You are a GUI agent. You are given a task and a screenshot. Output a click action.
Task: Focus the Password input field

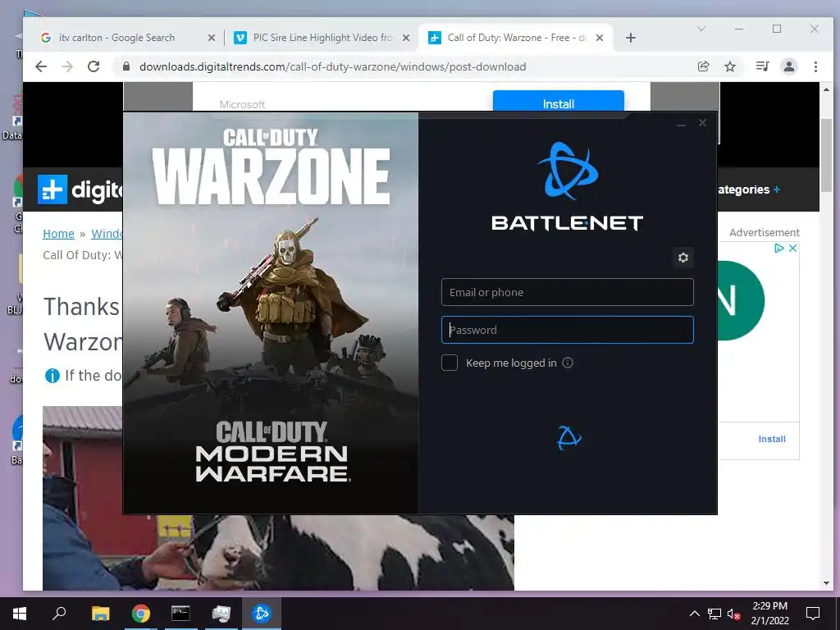(568, 330)
